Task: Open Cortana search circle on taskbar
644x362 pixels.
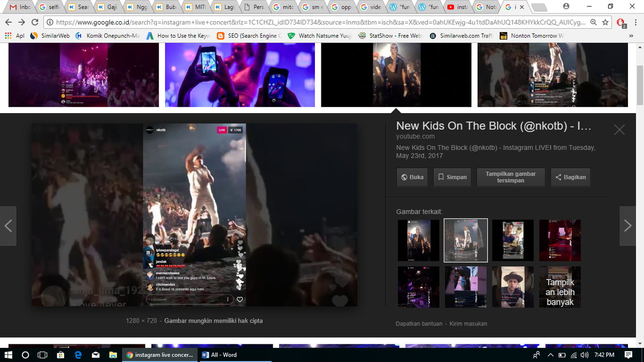Action: coord(26,354)
